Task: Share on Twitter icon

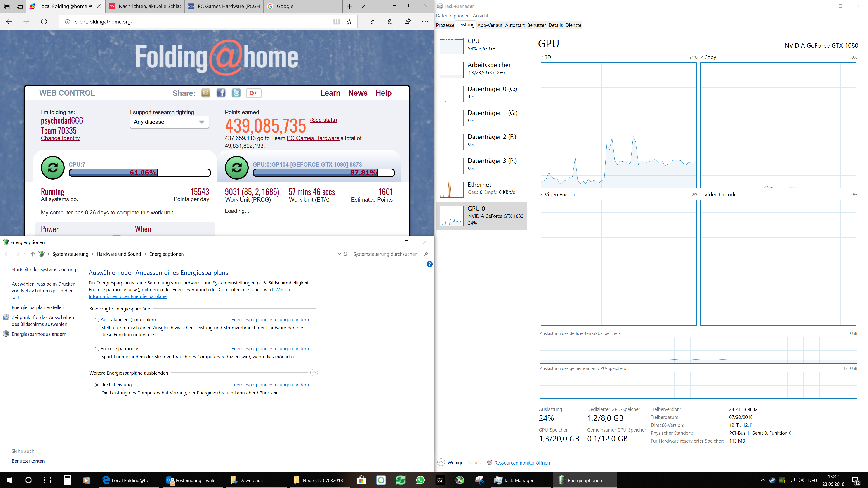Action: (236, 93)
